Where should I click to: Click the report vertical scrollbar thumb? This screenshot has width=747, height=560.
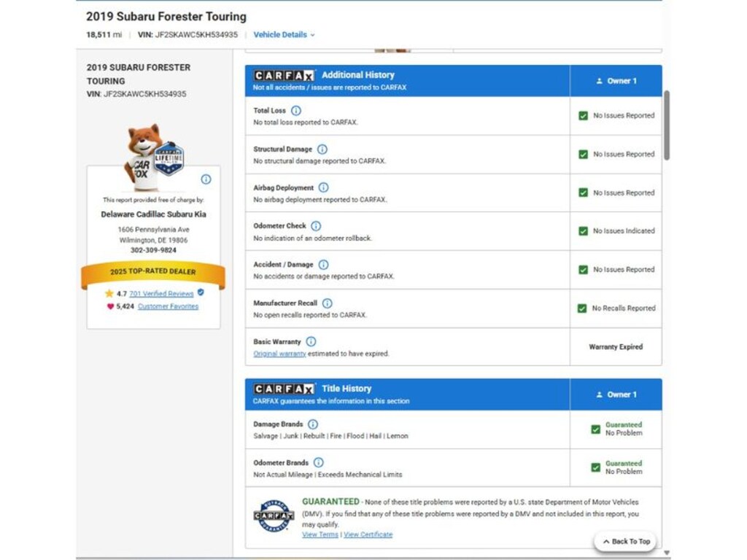[667, 125]
